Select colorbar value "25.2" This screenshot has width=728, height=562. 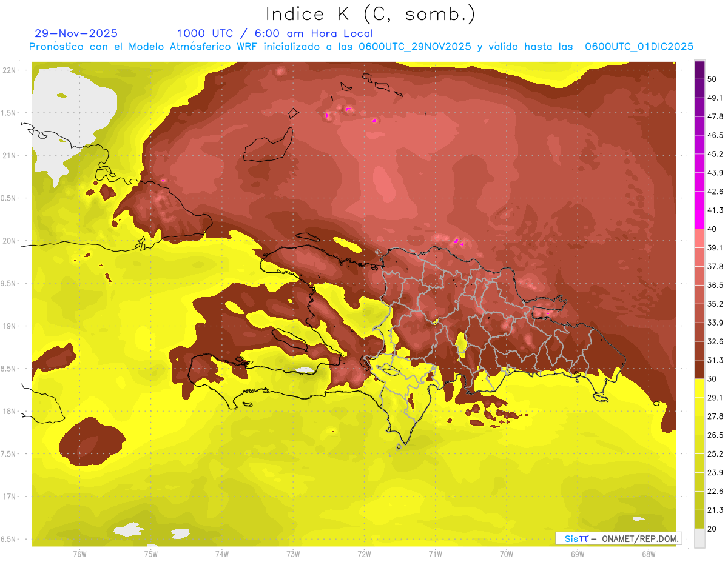point(715,454)
